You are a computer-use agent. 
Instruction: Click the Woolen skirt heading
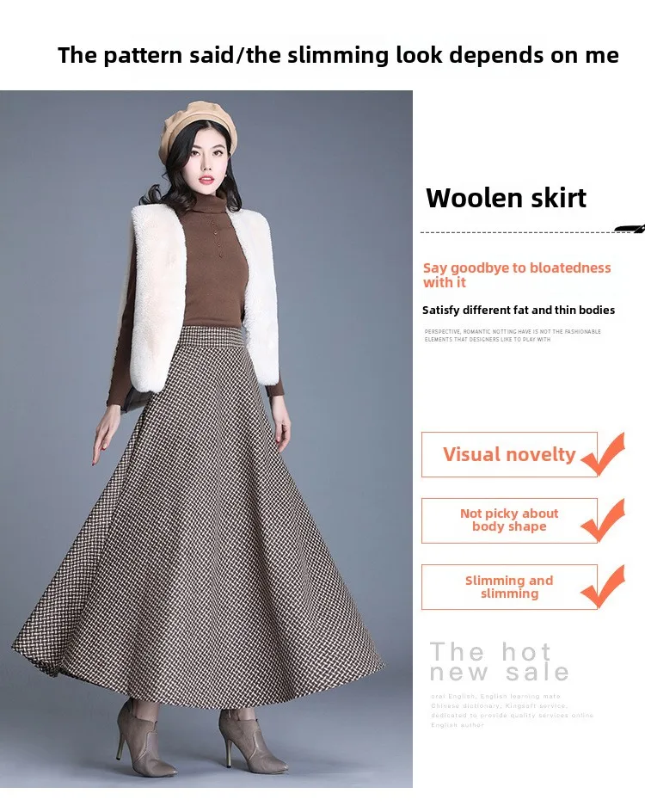click(506, 199)
